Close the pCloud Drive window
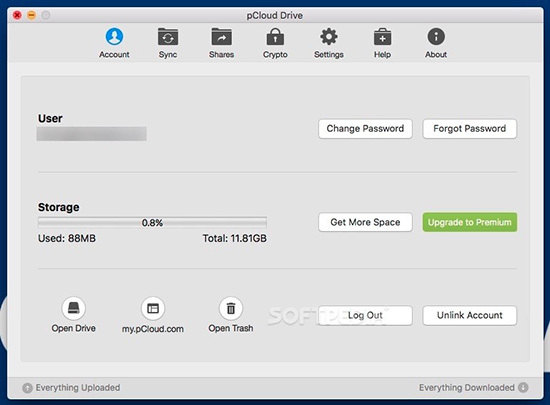Viewport: 550px width, 405px height. [x=17, y=15]
